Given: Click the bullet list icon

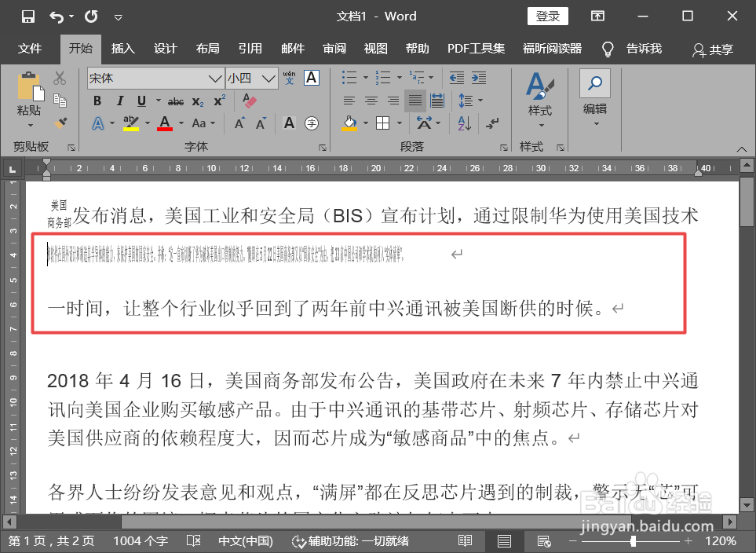Looking at the screenshot, I should (x=349, y=78).
